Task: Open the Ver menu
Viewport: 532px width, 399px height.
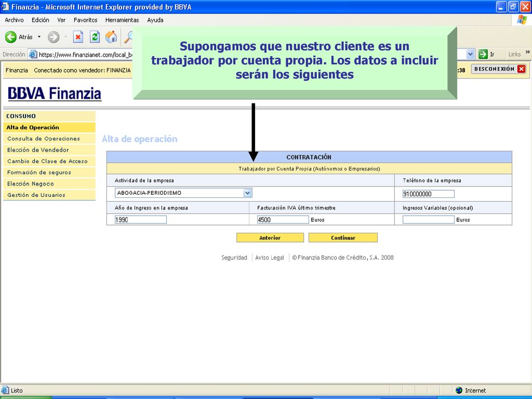Action: (61, 20)
